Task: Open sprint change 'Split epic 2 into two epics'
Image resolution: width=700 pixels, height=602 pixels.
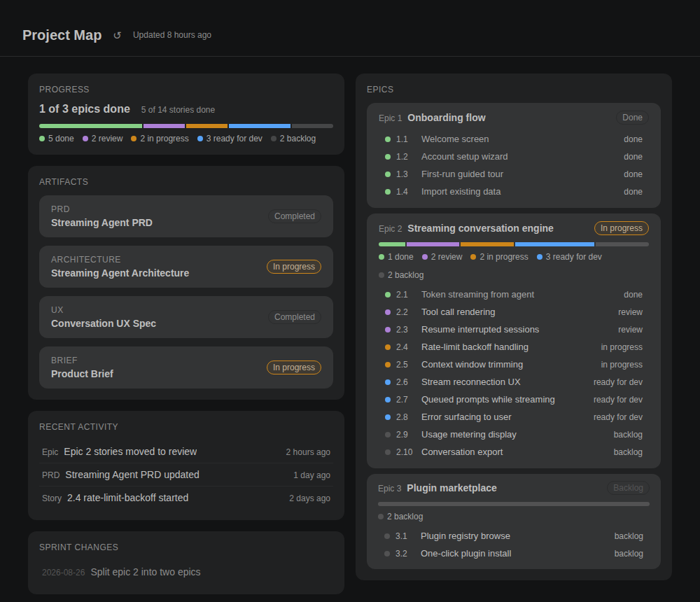Action: tap(185, 572)
